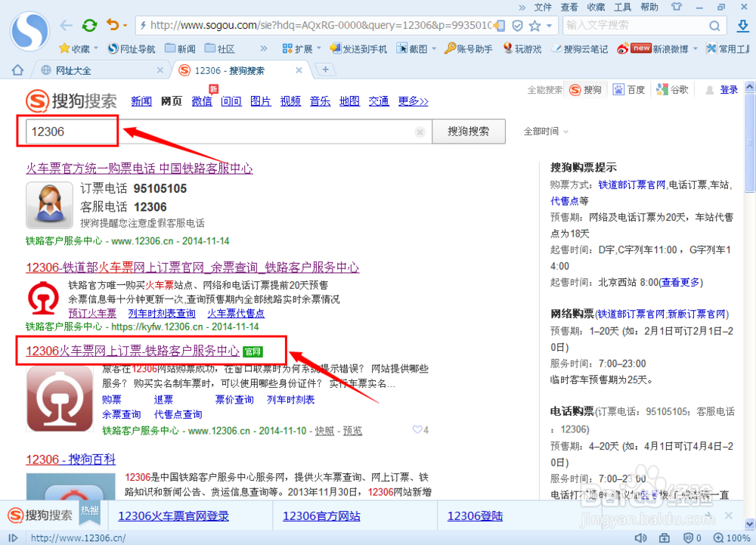The image size is (756, 545).
Task: Open the 扩展 extensions button
Action: point(297,48)
